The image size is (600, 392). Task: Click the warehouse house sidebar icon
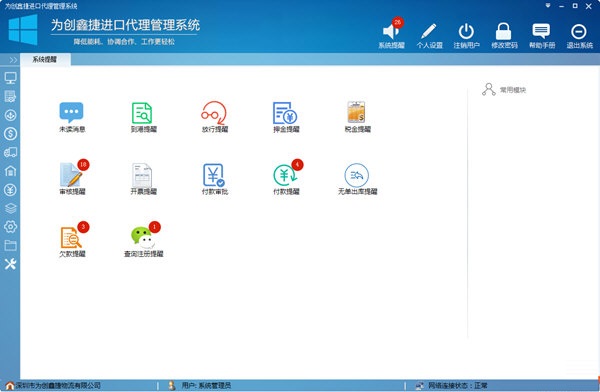10,171
